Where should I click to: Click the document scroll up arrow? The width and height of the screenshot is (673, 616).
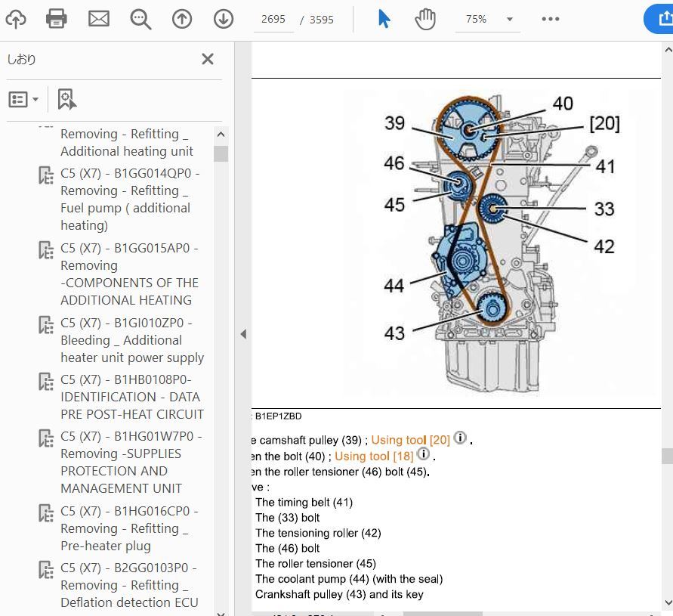668,50
